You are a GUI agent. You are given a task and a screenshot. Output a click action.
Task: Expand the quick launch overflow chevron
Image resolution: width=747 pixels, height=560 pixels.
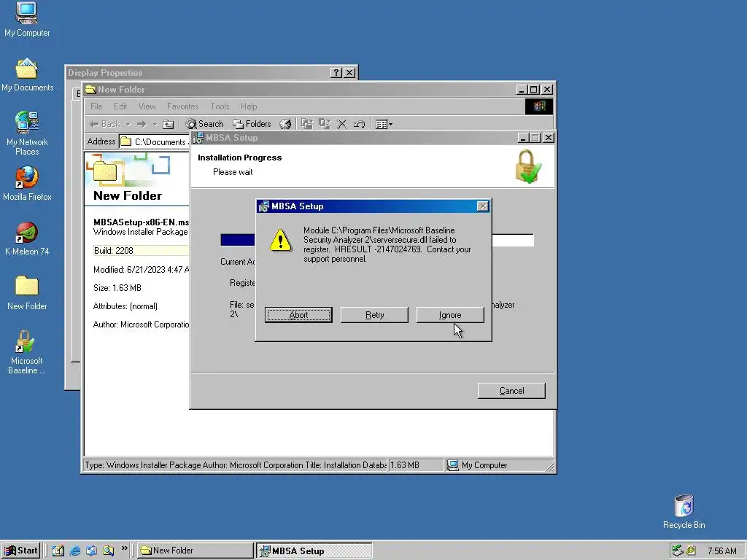tap(124, 548)
